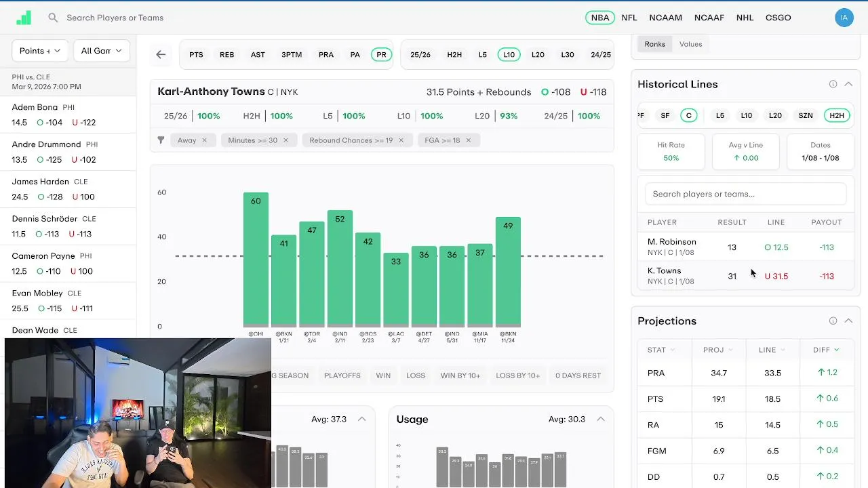Switch to NCAAM league
This screenshot has height=488, width=868.
666,18
